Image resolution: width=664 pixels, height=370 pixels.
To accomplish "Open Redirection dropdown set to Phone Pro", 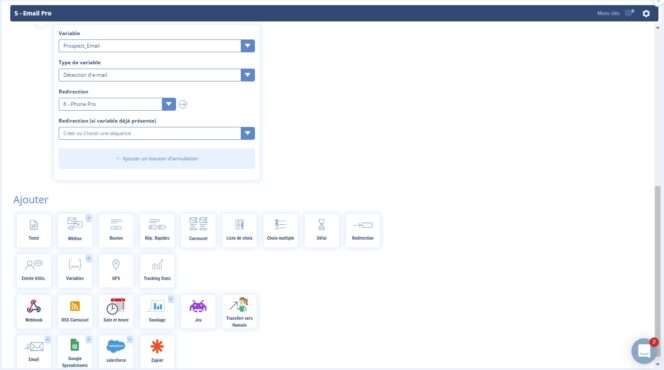I will [x=117, y=104].
